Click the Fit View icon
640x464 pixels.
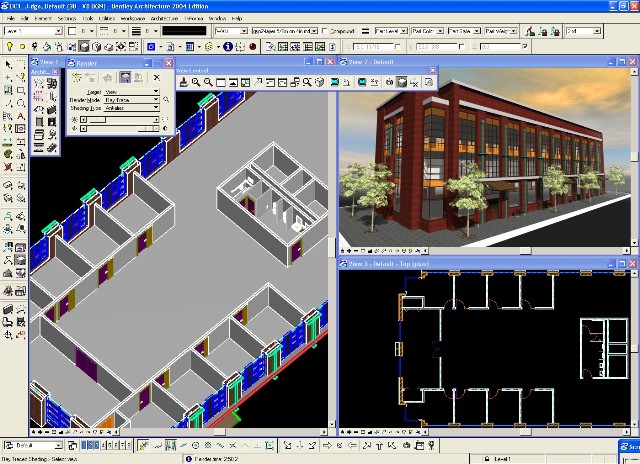tap(232, 82)
